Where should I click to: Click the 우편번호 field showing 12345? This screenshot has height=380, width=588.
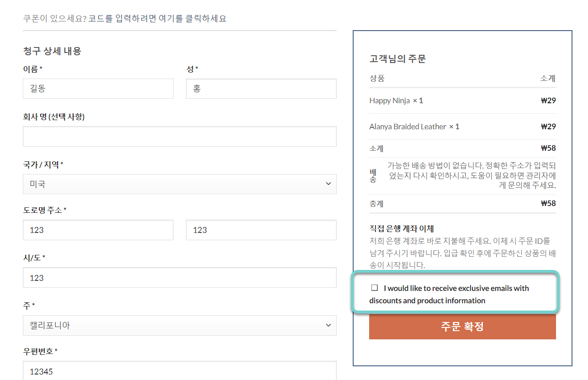(180, 371)
